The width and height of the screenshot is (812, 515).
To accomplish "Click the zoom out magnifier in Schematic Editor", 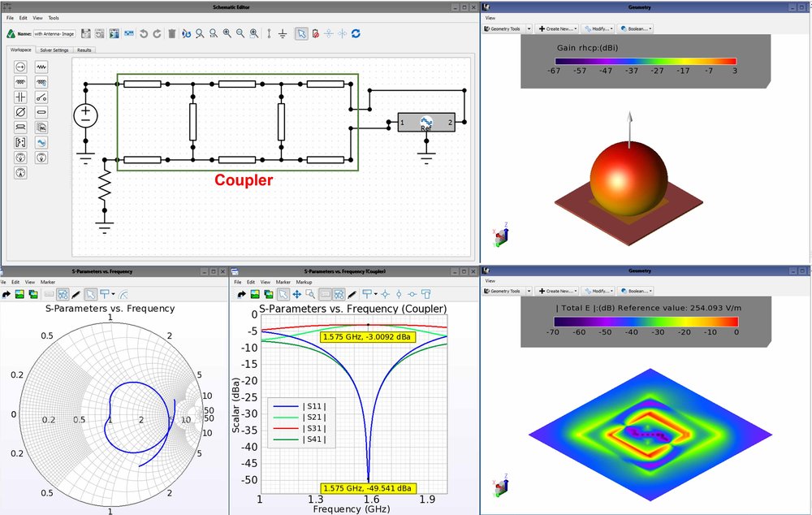I will pos(240,33).
